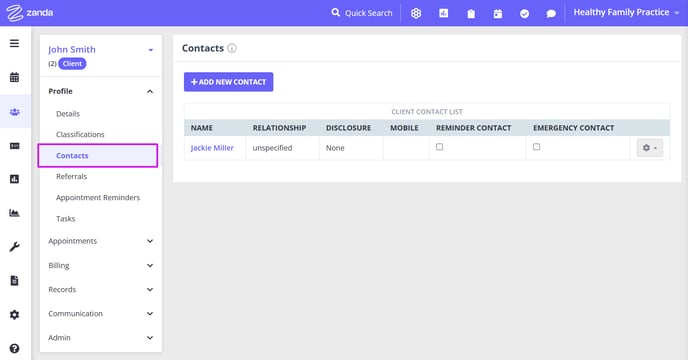Image resolution: width=688 pixels, height=360 pixels.
Task: Click the help question mark icon
Action: 14,348
